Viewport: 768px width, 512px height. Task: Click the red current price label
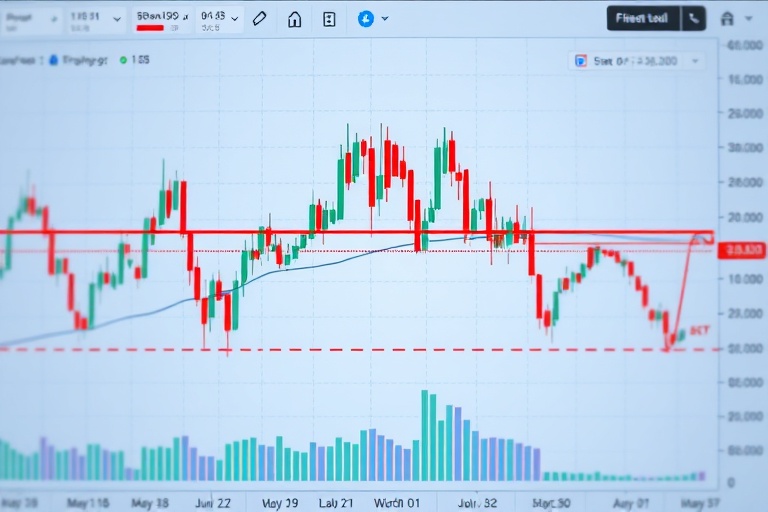point(746,250)
